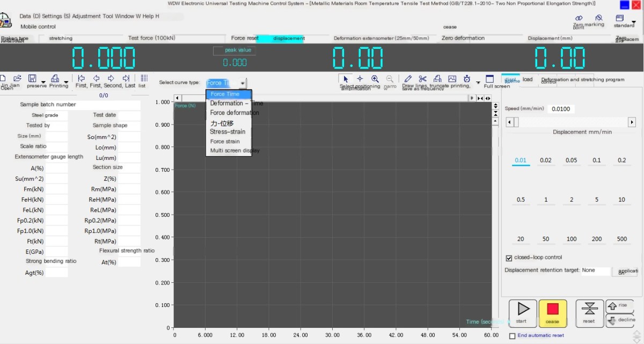Choose Stress-strain from the curve list
Image resolution: width=644 pixels, height=344 pixels.
point(228,132)
